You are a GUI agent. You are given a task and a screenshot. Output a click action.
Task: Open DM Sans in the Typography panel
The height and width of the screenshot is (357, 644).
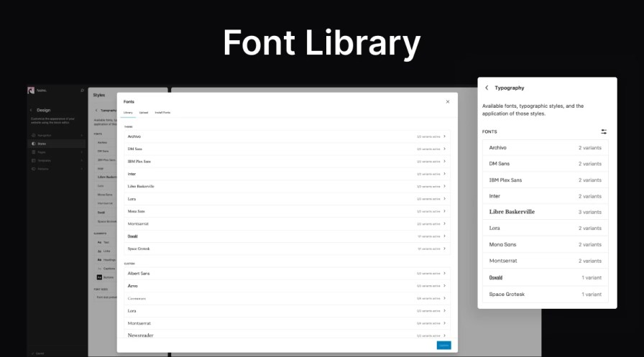[x=545, y=163]
